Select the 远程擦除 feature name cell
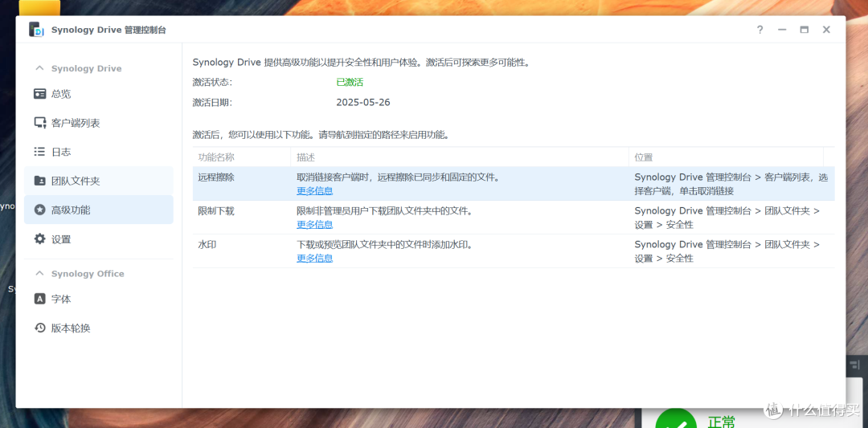 (216, 177)
